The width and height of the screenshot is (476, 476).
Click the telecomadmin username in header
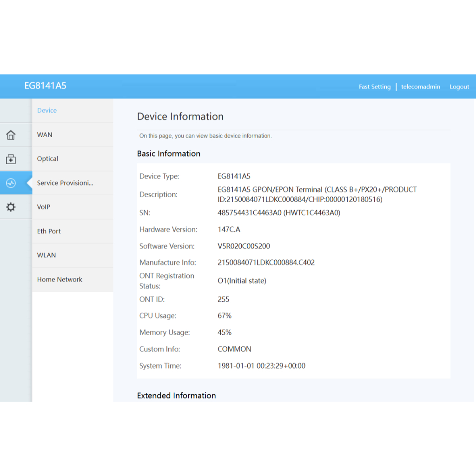[x=420, y=87]
